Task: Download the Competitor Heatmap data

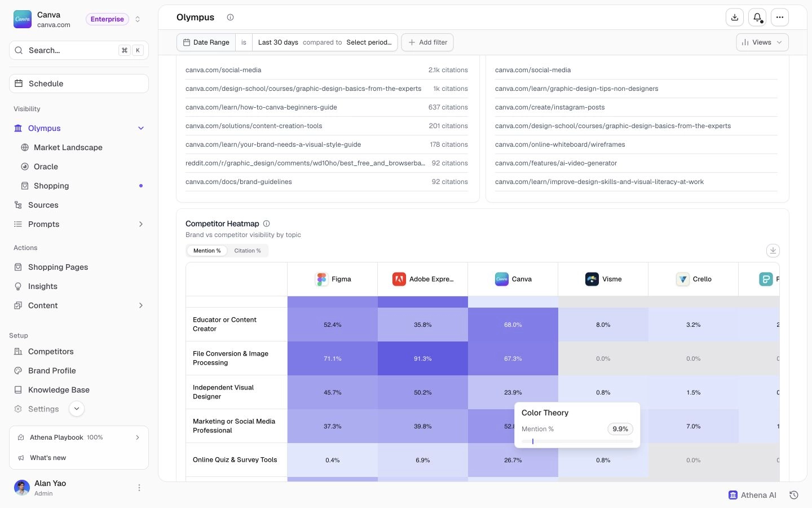Action: pyautogui.click(x=773, y=250)
